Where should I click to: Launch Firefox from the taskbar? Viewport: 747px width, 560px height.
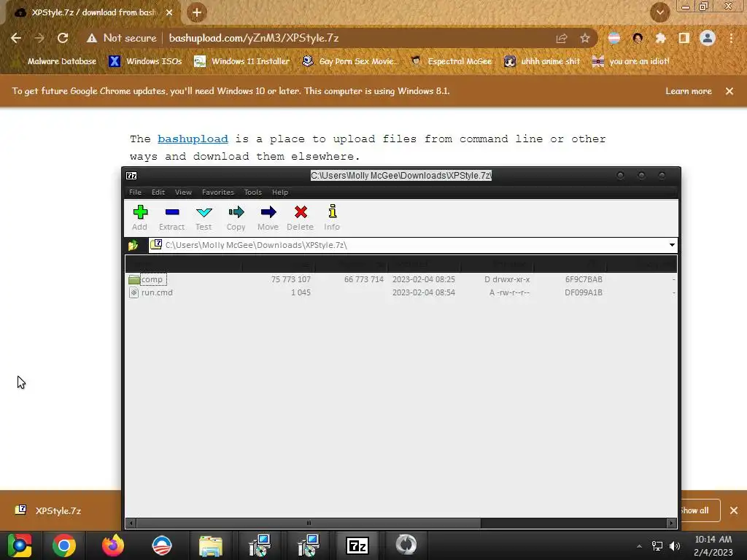point(113,545)
